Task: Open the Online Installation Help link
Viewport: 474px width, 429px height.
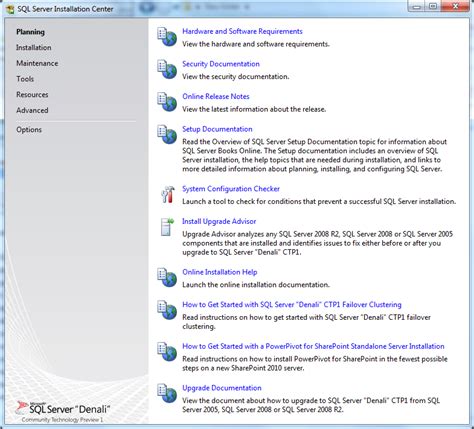Action: point(220,272)
